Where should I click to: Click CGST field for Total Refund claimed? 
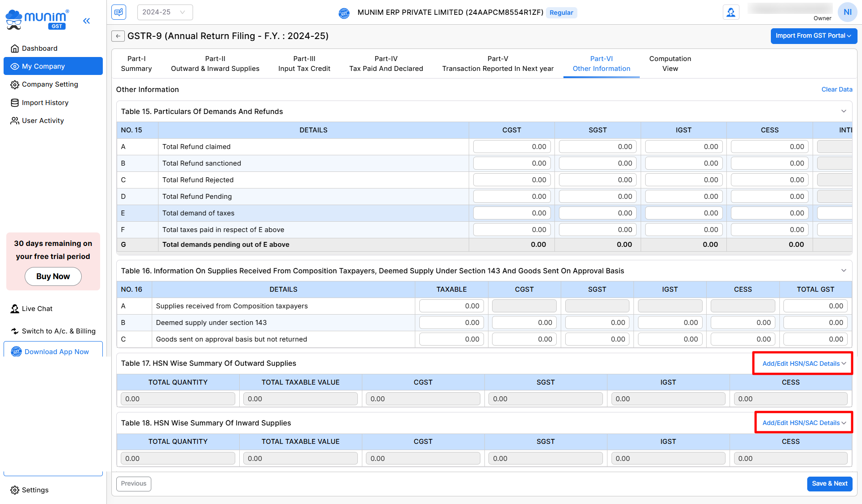click(x=511, y=147)
